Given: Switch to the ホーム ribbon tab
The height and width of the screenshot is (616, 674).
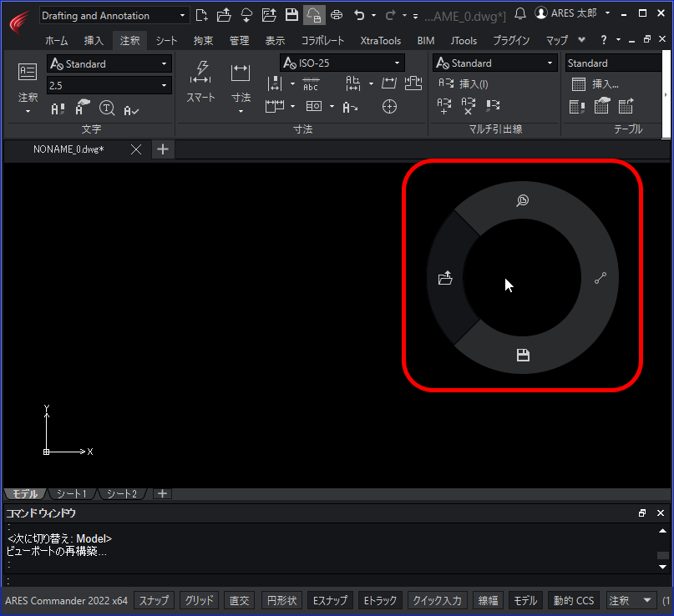Looking at the screenshot, I should [56, 41].
